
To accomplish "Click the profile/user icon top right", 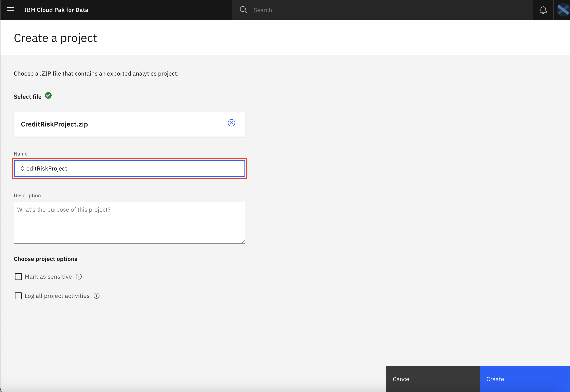I will [x=562, y=10].
